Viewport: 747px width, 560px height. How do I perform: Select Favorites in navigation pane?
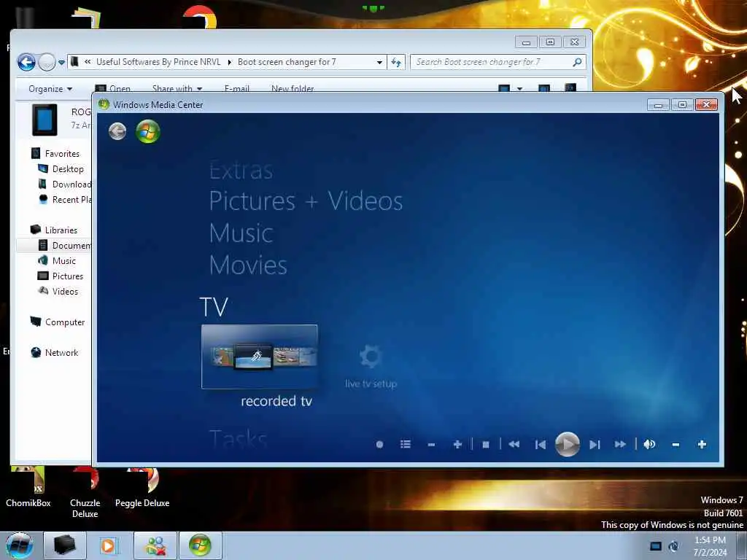click(62, 153)
